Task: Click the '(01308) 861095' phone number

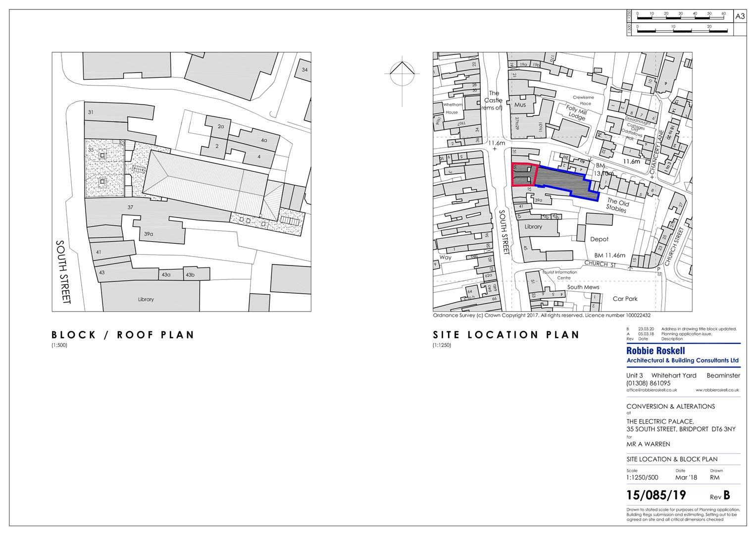Action: 649,383
